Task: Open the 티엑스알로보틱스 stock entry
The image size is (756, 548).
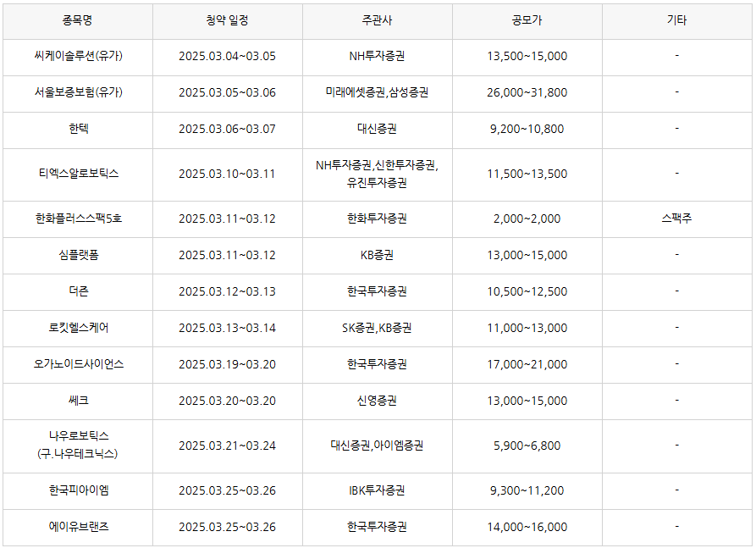Action: [78, 174]
